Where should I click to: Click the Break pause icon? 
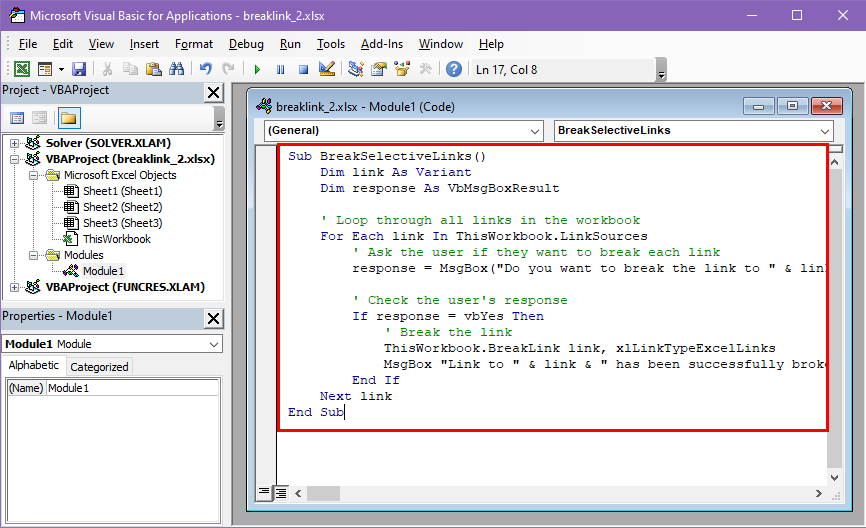click(281, 70)
